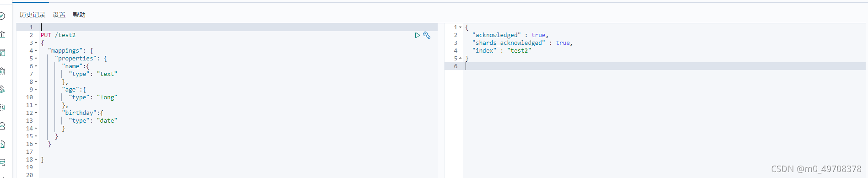Open Dashboard from the sidebar icon

pyautogui.click(x=2, y=53)
